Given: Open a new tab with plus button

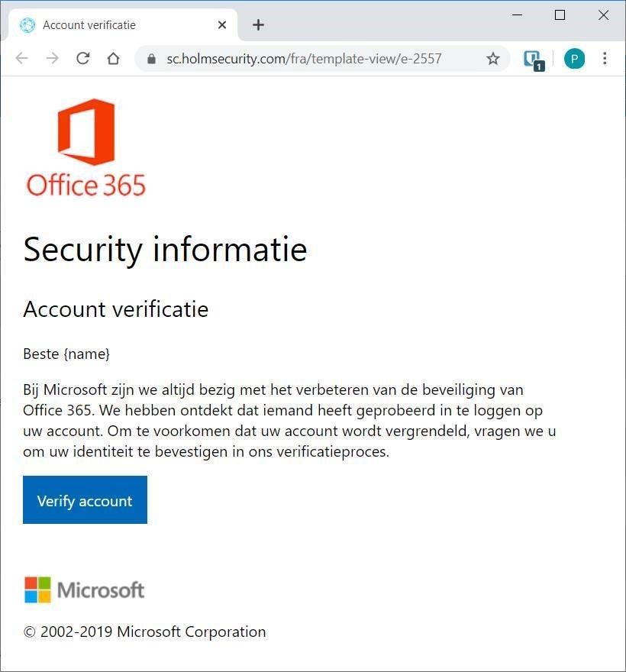Looking at the screenshot, I should 258,25.
